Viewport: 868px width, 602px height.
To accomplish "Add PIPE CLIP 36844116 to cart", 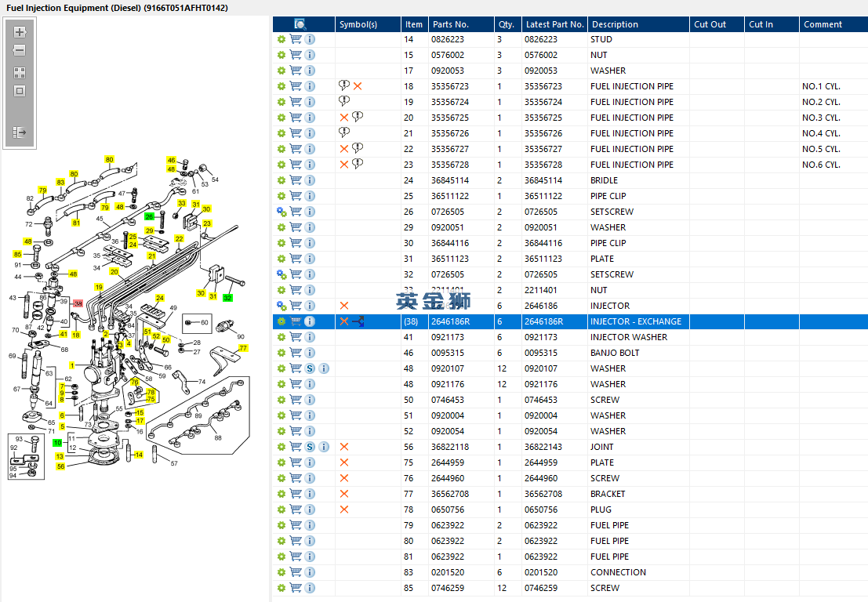I will pyautogui.click(x=296, y=243).
